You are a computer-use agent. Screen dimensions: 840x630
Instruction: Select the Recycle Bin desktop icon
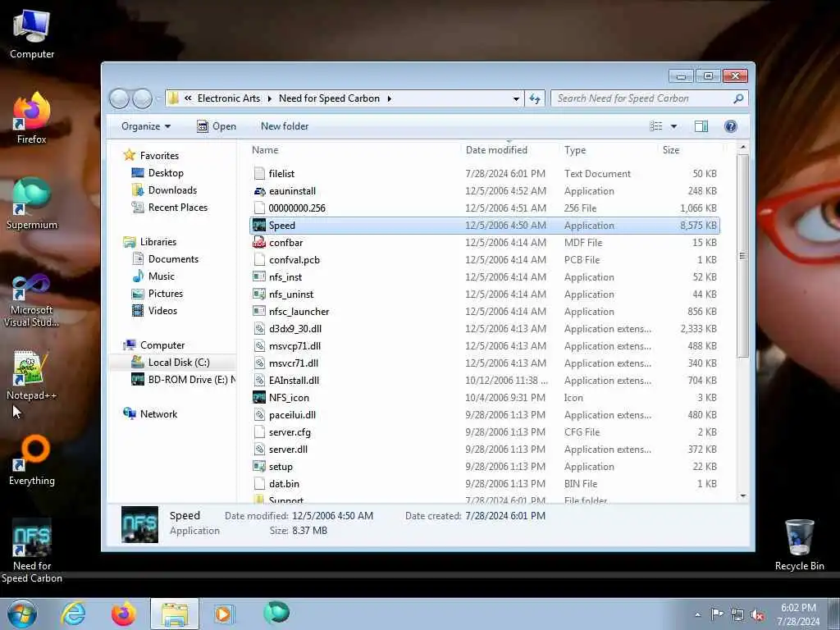coord(799,546)
